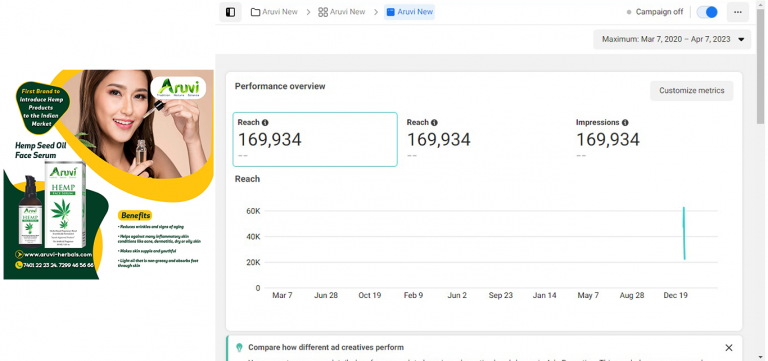
Task: Toggle the sidebar panel icon
Action: [x=230, y=12]
